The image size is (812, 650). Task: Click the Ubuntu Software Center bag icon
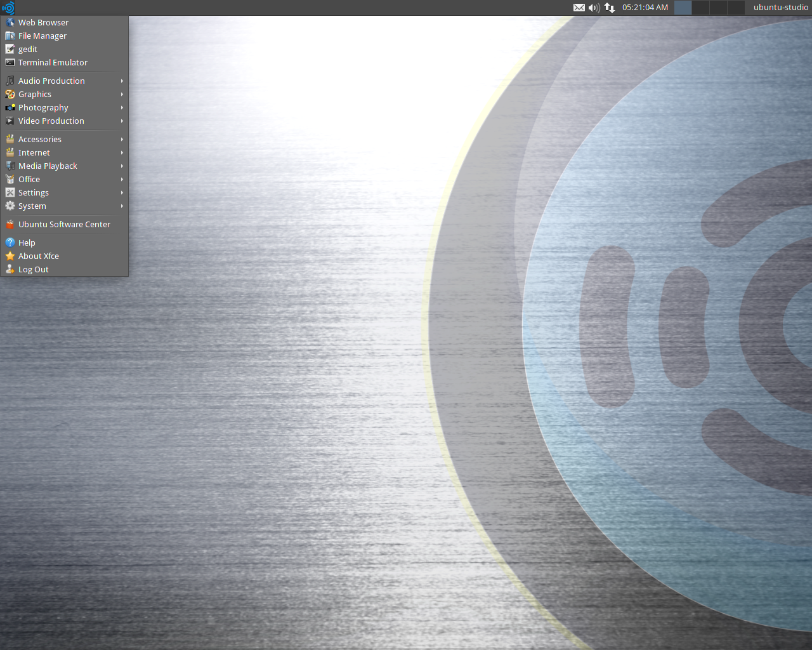click(10, 224)
